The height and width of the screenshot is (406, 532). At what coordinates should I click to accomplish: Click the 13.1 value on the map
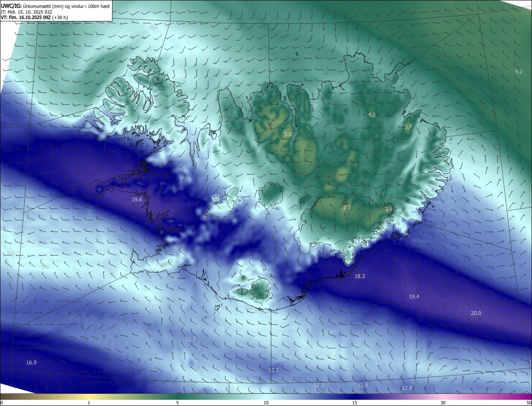tap(273, 370)
